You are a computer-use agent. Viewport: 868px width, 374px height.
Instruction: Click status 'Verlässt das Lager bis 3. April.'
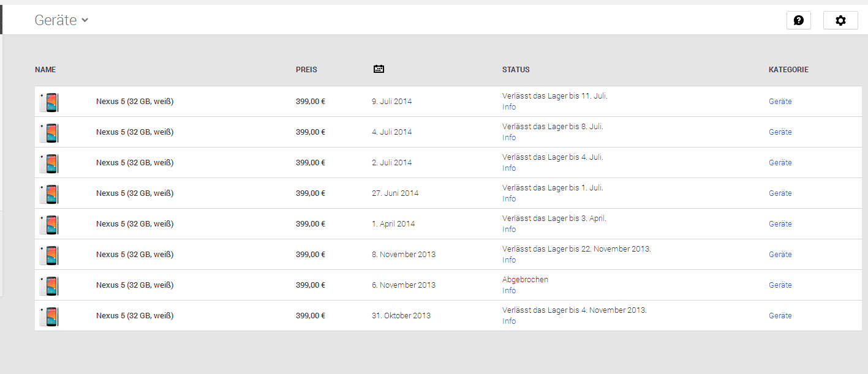point(555,219)
